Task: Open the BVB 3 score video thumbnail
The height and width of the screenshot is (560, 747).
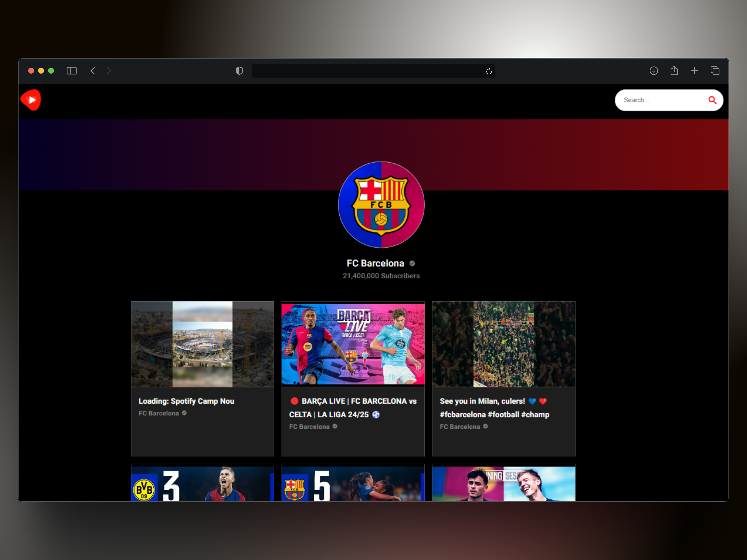Action: (x=202, y=483)
